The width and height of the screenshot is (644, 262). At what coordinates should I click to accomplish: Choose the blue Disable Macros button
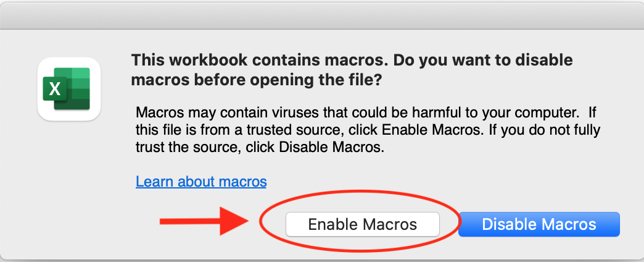(539, 224)
